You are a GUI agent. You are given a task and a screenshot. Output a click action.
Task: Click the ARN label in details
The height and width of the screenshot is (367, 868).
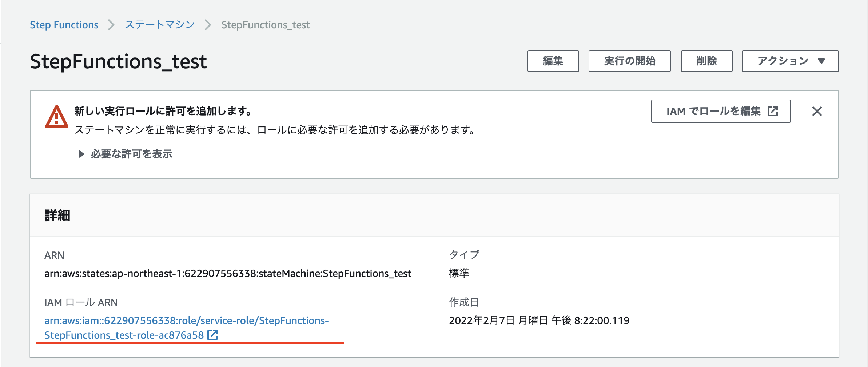(x=54, y=255)
